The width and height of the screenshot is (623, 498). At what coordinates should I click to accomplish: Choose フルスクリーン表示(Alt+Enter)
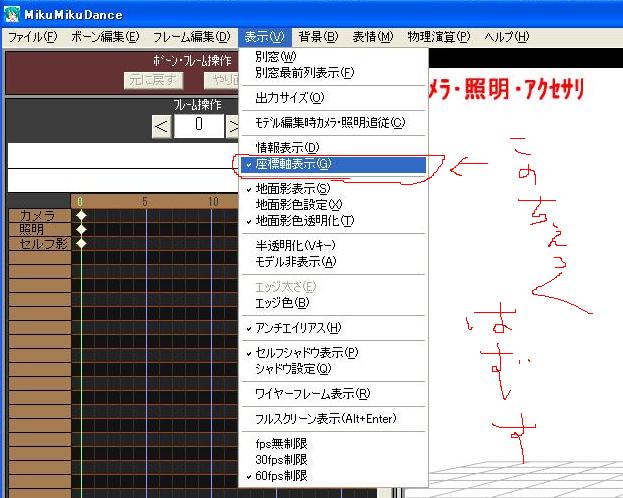[x=334, y=419]
